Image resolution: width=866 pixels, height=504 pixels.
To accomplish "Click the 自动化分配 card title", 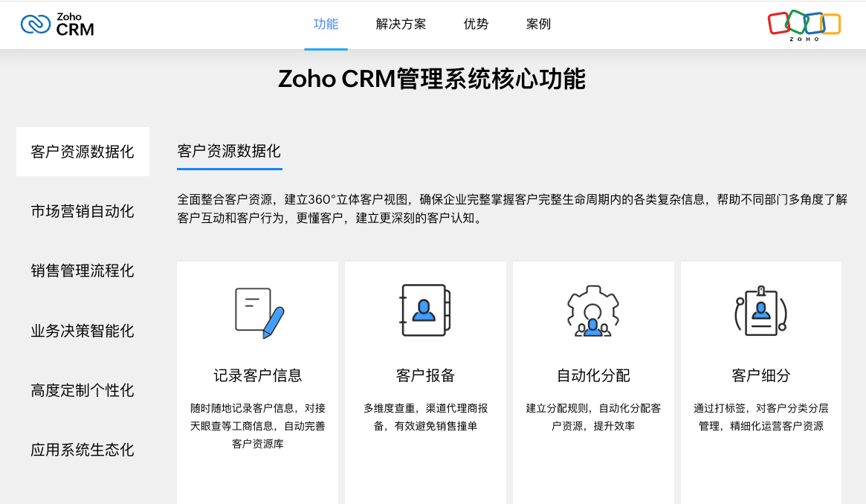I will pyautogui.click(x=593, y=375).
